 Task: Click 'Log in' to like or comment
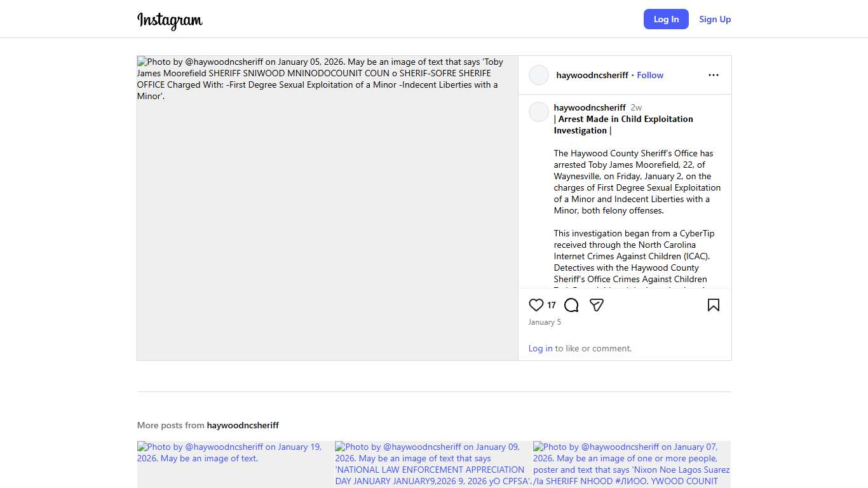coord(540,348)
